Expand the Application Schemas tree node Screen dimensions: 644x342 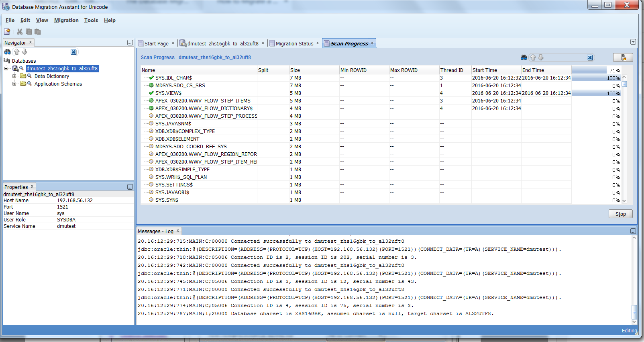click(x=14, y=84)
